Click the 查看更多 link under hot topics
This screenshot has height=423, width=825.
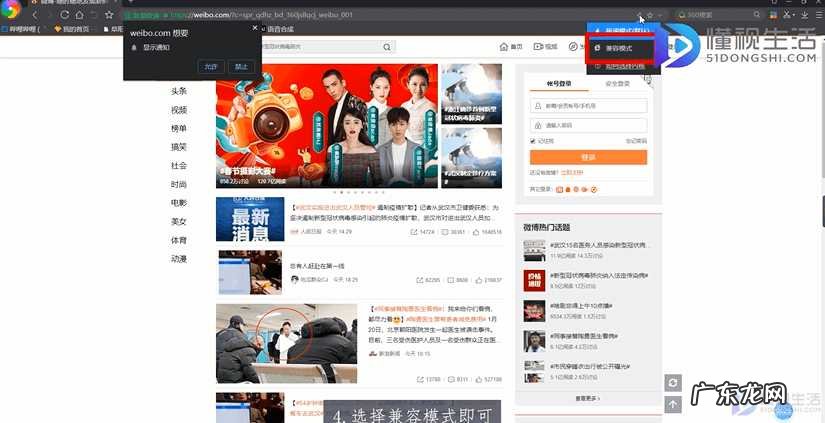coord(588,398)
